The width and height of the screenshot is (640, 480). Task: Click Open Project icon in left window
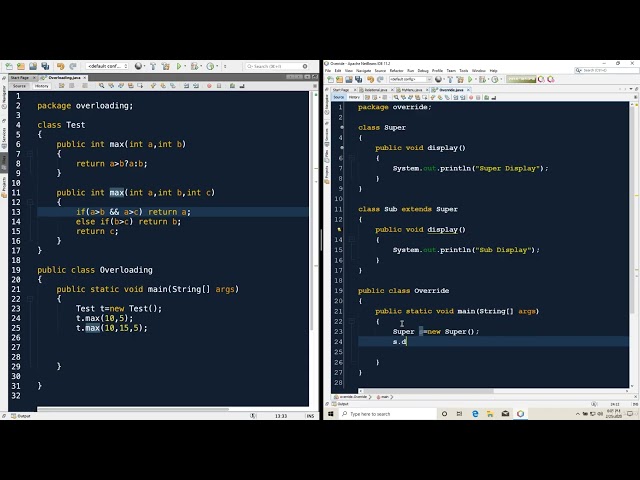[33, 66]
